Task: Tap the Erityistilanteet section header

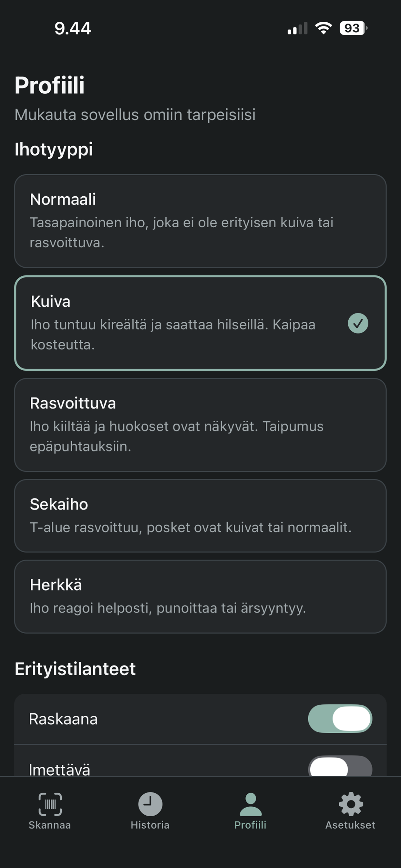Action: tap(75, 668)
